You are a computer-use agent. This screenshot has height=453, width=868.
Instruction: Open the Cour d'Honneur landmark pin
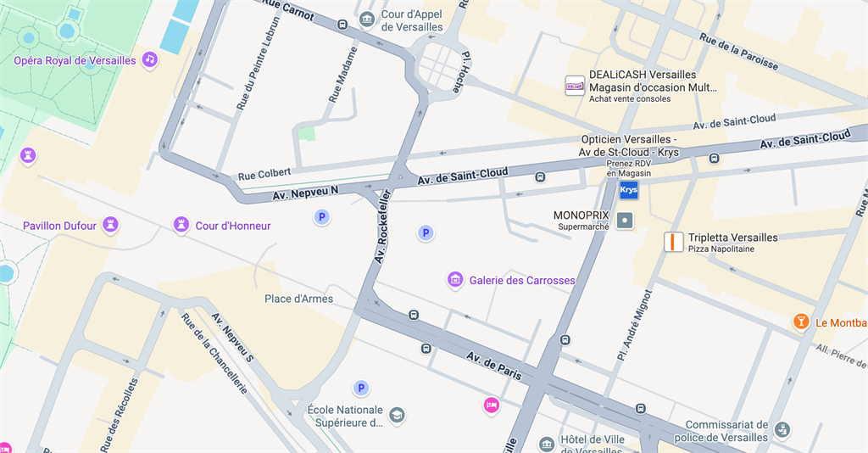(x=181, y=225)
